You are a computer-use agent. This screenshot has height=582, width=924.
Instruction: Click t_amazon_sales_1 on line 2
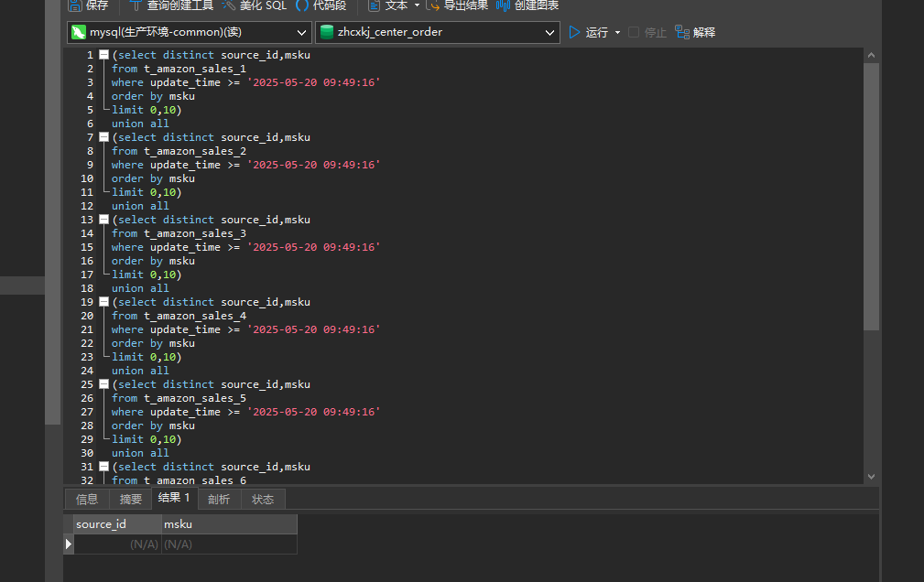tap(195, 69)
